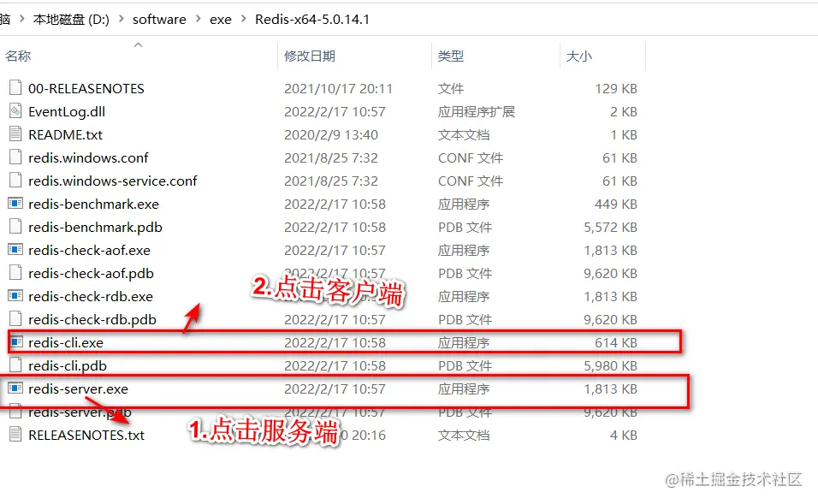The height and width of the screenshot is (504, 818).
Task: Sort files by 类型 column header
Action: (451, 56)
